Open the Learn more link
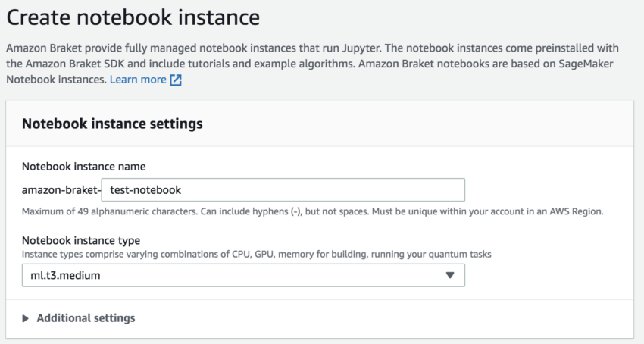 coord(138,80)
